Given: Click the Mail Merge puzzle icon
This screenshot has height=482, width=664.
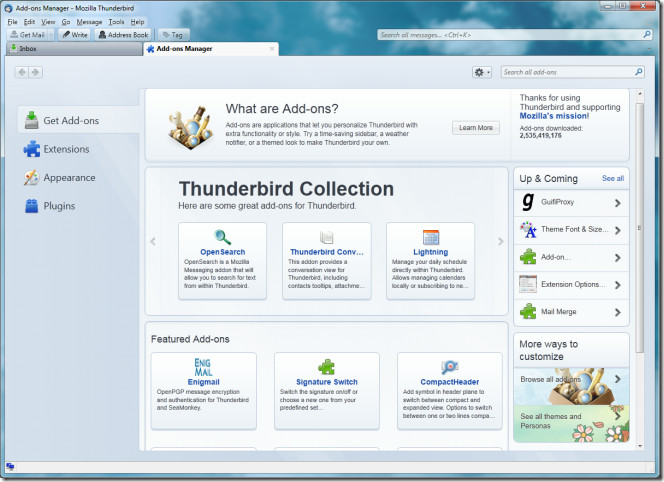Looking at the screenshot, I should click(528, 311).
